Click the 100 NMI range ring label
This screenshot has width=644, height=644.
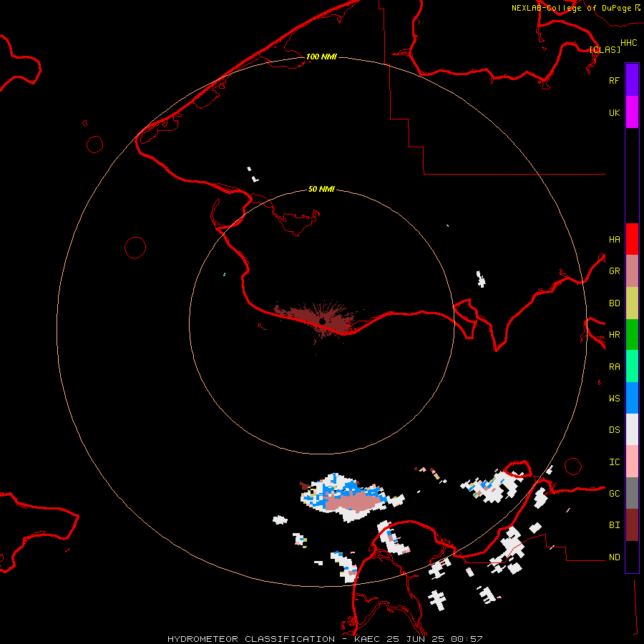(321, 57)
